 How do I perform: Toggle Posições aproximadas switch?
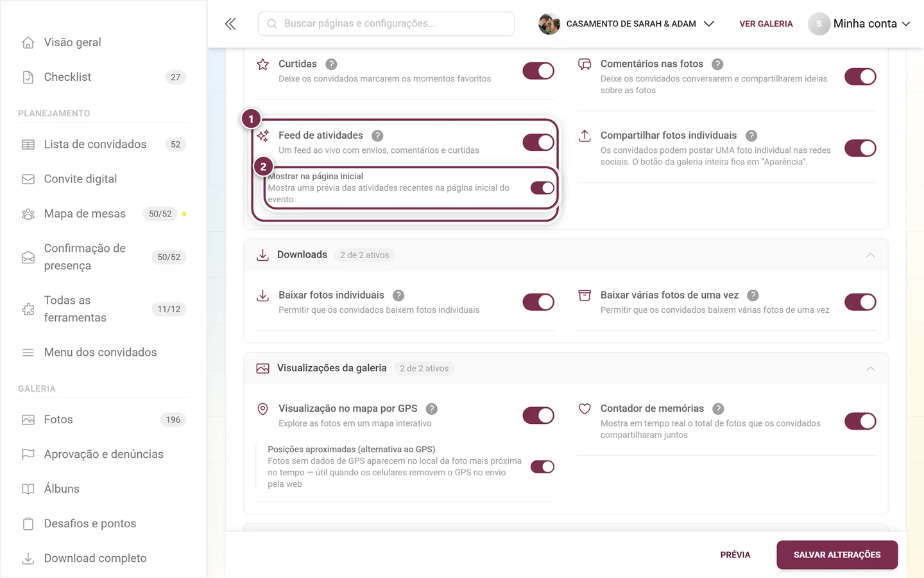pos(542,467)
